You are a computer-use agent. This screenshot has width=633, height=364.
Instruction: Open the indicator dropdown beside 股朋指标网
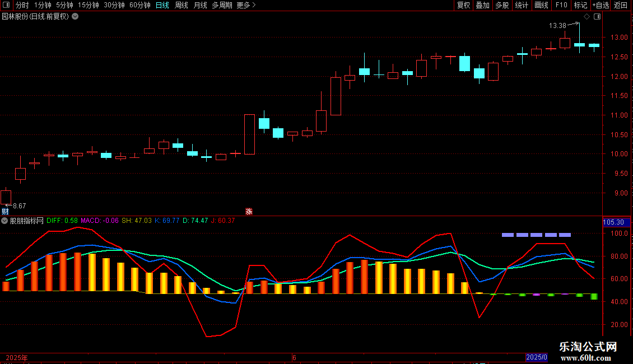(4, 221)
